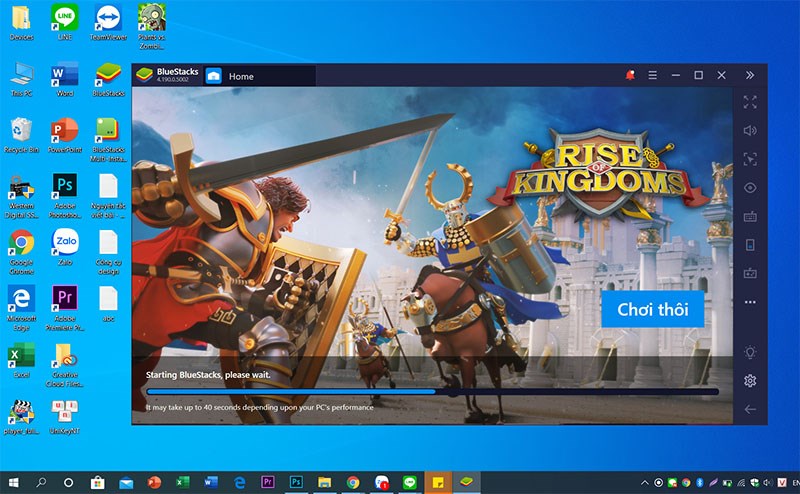Viewport: 800px width, 494px height.
Task: Select the Word desktop shortcut
Action: pyautogui.click(x=65, y=79)
